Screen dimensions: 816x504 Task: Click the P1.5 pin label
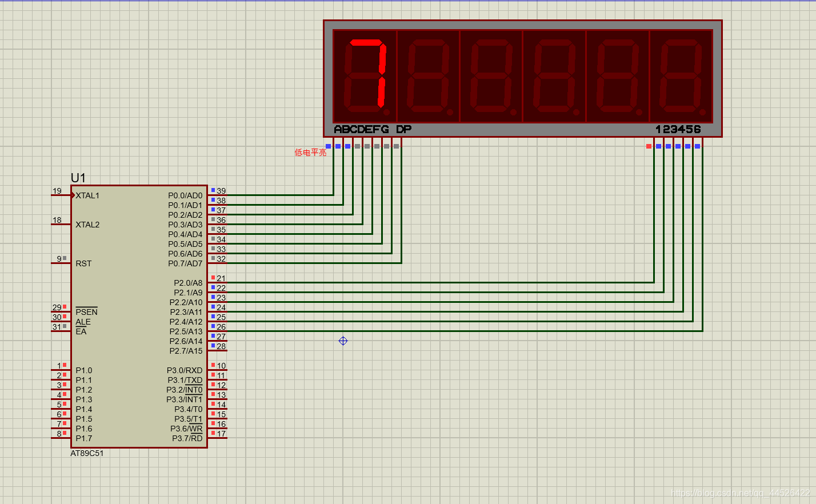[83, 419]
